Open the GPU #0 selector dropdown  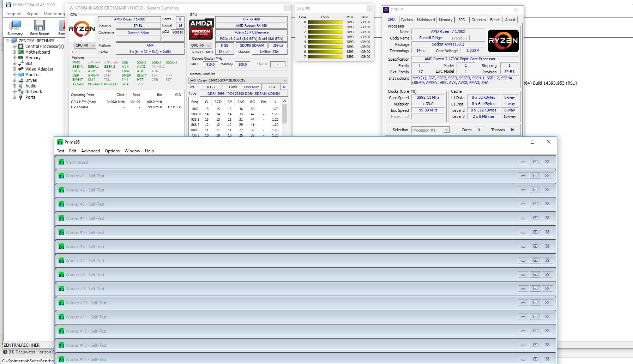(200, 45)
